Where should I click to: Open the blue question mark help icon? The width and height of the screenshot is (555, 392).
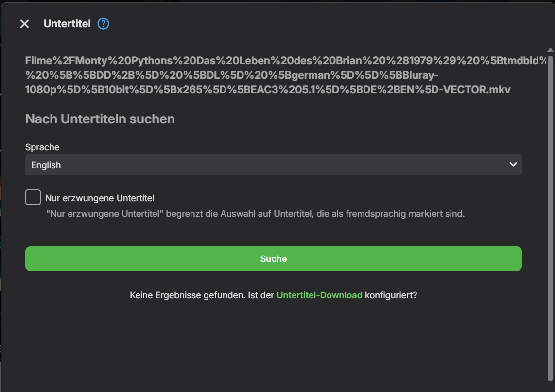point(103,24)
